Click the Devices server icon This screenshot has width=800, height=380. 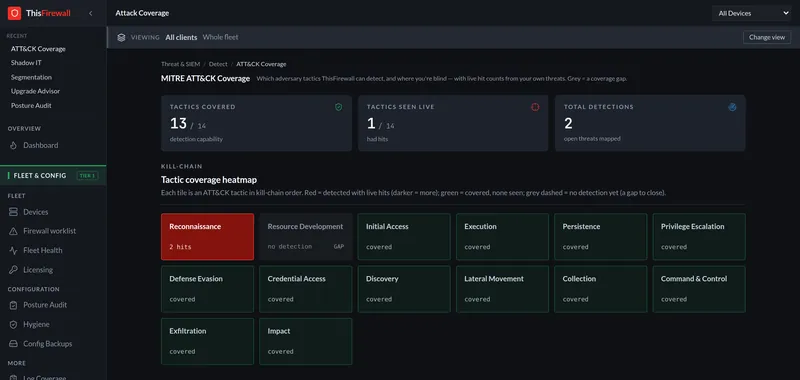coord(13,212)
